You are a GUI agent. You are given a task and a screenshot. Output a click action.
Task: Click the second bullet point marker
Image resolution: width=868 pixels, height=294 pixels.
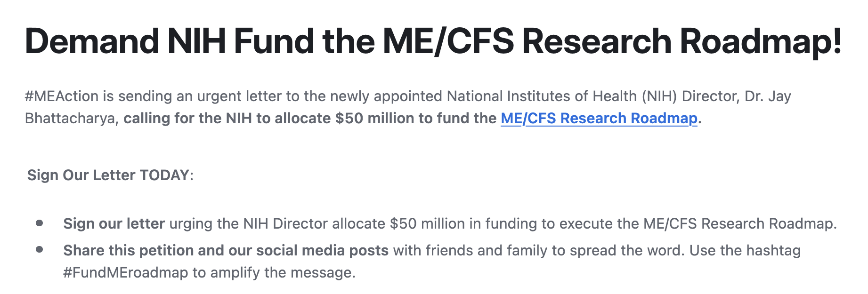40,250
